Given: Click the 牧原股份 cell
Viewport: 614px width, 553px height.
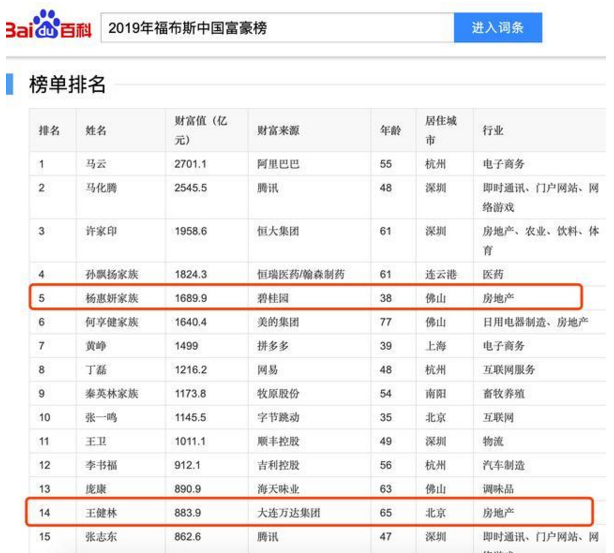Looking at the screenshot, I should (x=278, y=394).
